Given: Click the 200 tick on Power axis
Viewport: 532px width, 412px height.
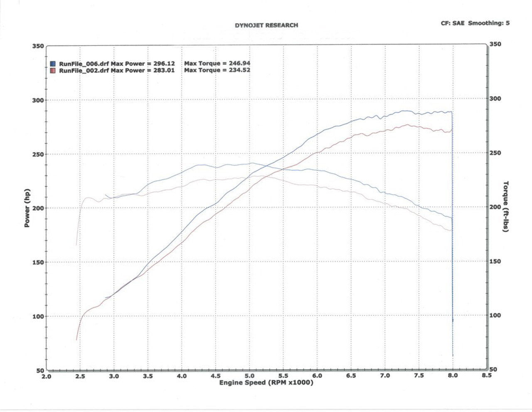Looking at the screenshot, I should 38,208.
